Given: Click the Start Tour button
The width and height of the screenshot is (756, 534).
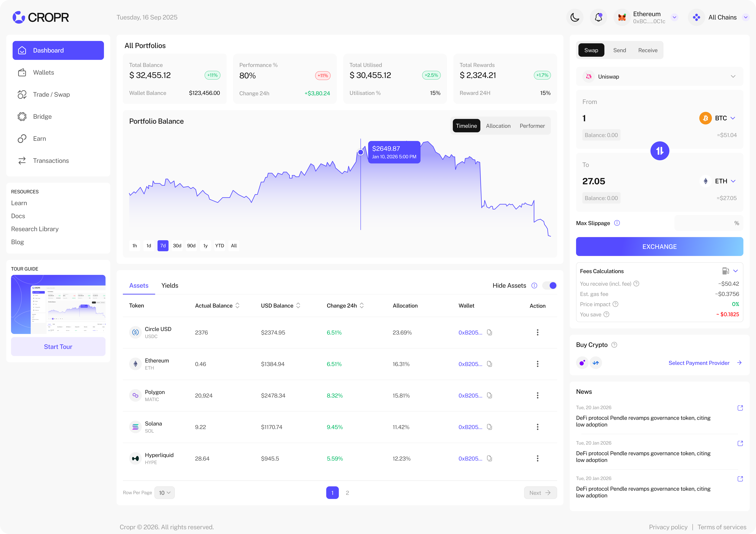Looking at the screenshot, I should tap(58, 347).
